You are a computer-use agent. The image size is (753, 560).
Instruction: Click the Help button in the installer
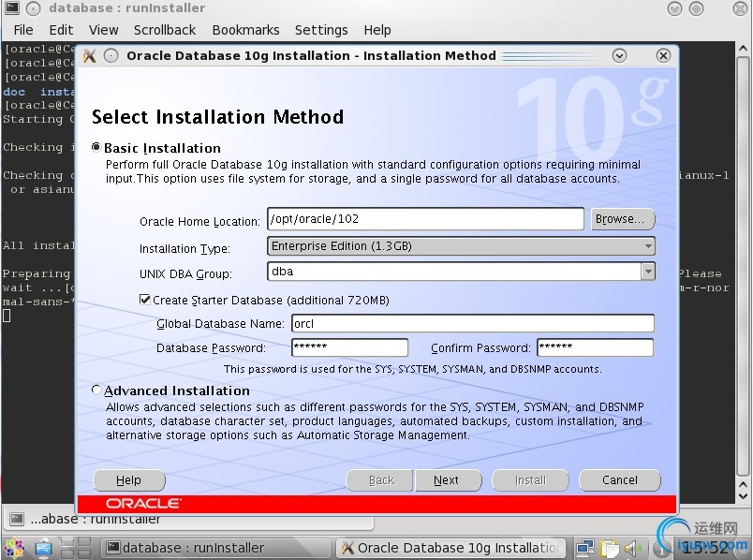pos(128,480)
